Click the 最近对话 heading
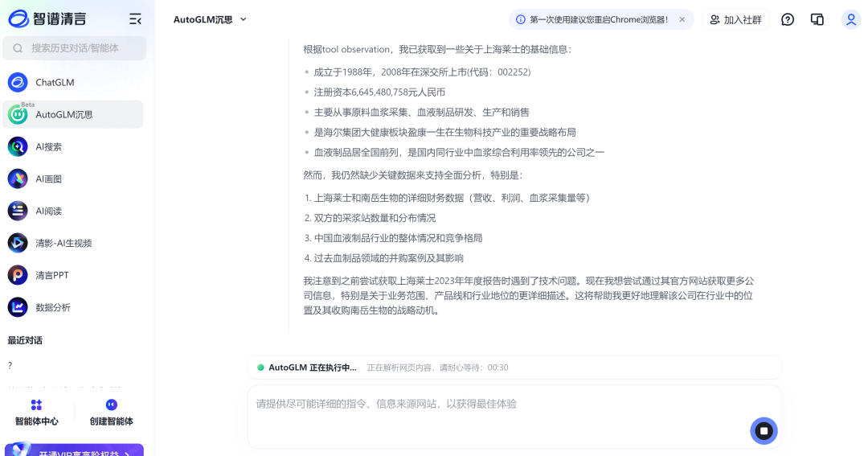This screenshot has width=868, height=456. pyautogui.click(x=25, y=340)
